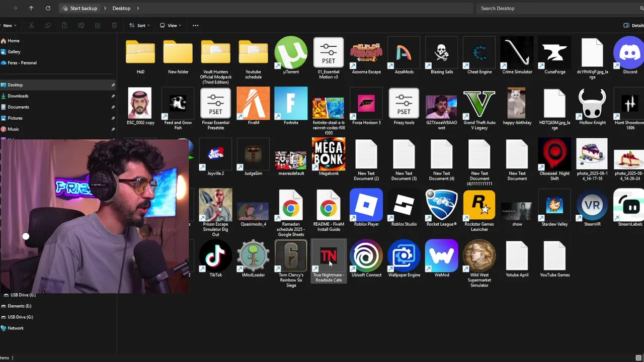Go to Home in navigation pane
Viewport: 644px width, 362px height.
point(10,41)
